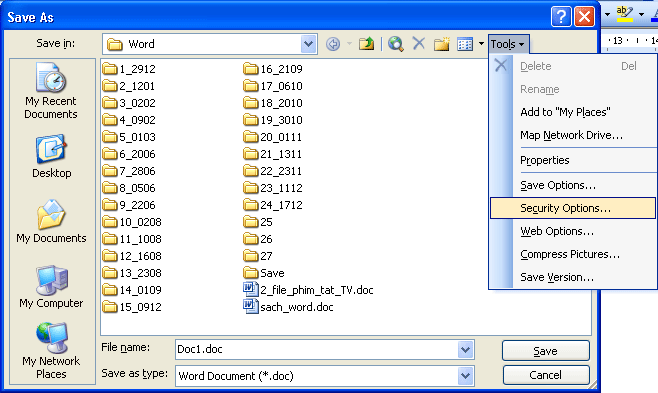Open the Tools dropdown menu
This screenshot has height=393, width=658.
[x=508, y=44]
